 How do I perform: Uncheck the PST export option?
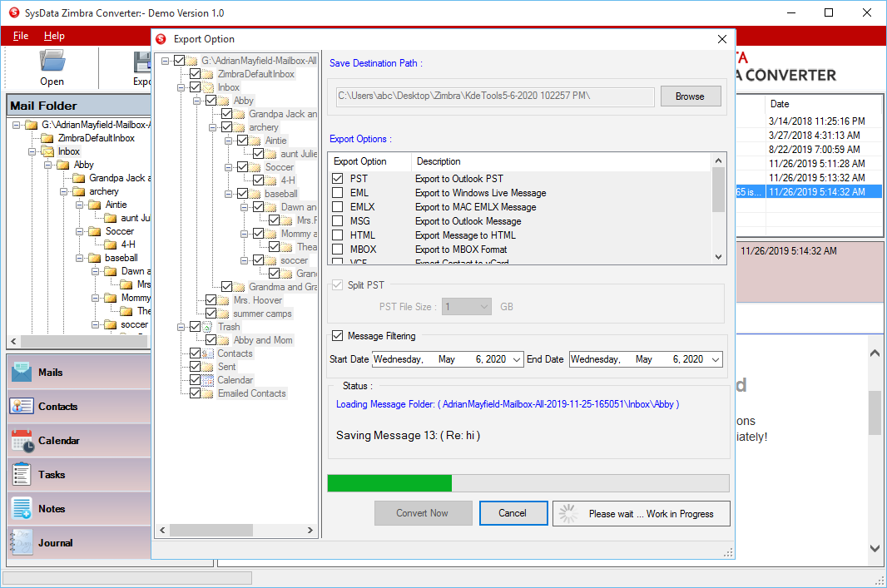point(337,179)
